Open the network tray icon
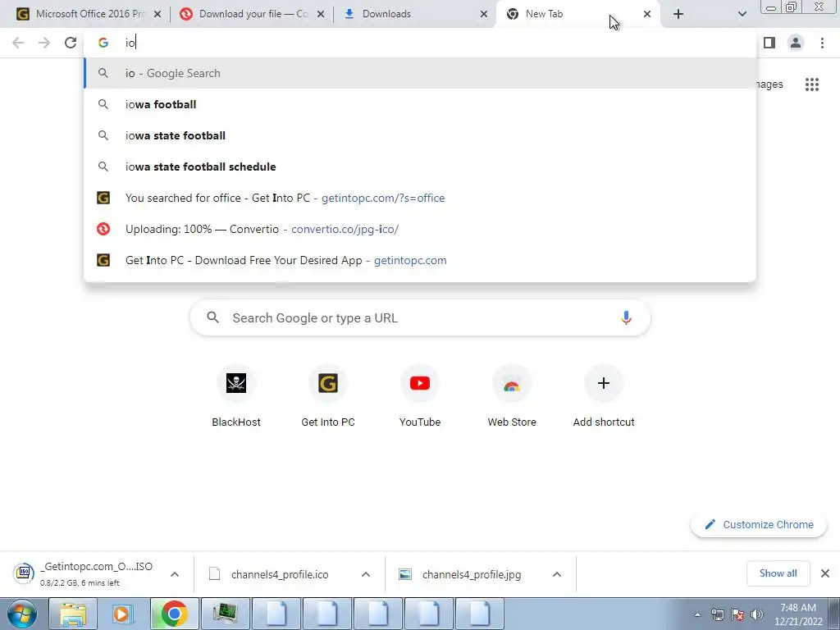Image resolution: width=840 pixels, height=630 pixels. click(x=717, y=614)
